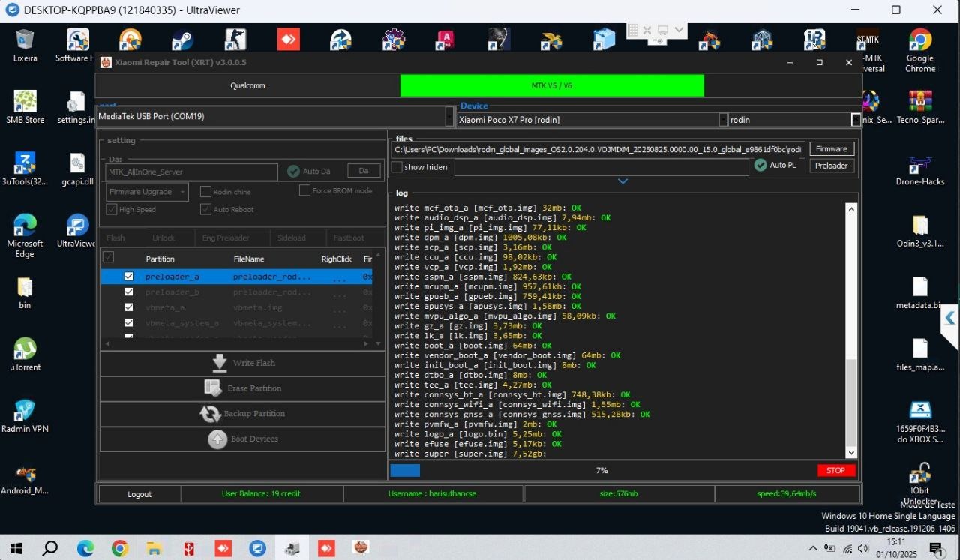Image resolution: width=960 pixels, height=560 pixels.
Task: Toggle the Auto Da green checkmark
Action: coord(293,172)
